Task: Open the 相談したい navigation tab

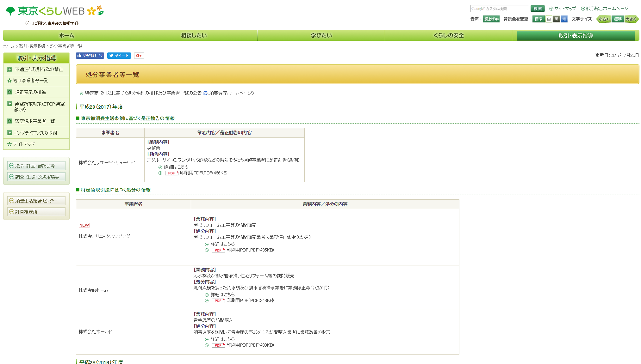Action: point(194,35)
